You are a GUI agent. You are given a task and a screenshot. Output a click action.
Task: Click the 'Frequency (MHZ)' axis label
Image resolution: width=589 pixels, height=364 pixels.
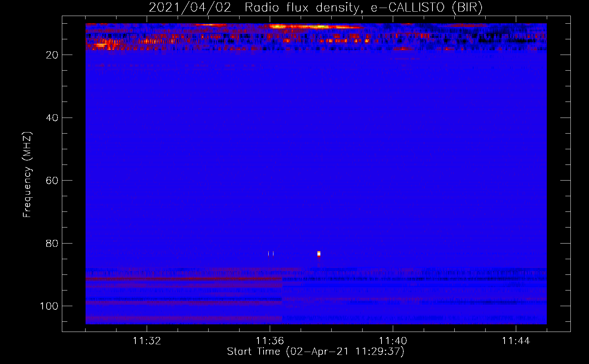tap(27, 174)
